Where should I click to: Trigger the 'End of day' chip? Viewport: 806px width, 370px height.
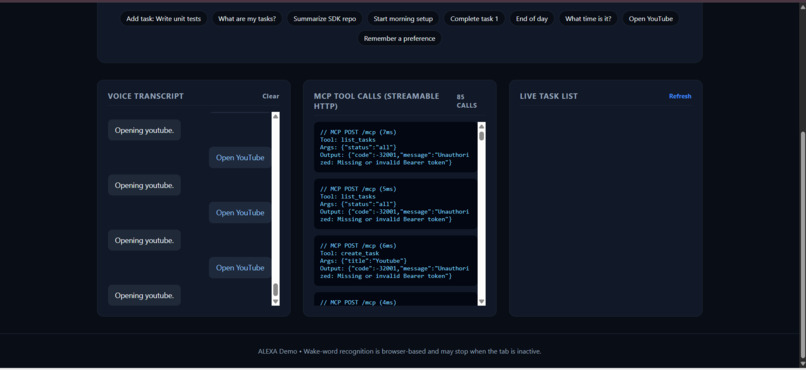coord(532,18)
